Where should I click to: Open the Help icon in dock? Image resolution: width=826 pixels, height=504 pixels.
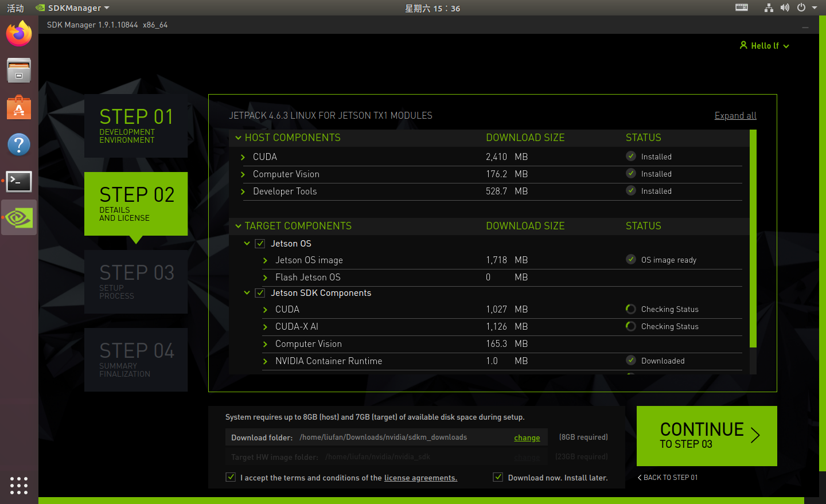click(19, 144)
